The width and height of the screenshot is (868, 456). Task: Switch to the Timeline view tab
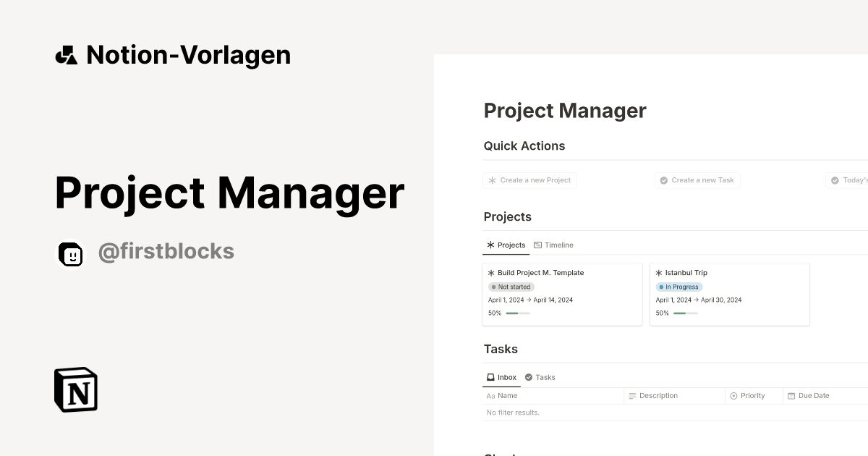point(553,245)
